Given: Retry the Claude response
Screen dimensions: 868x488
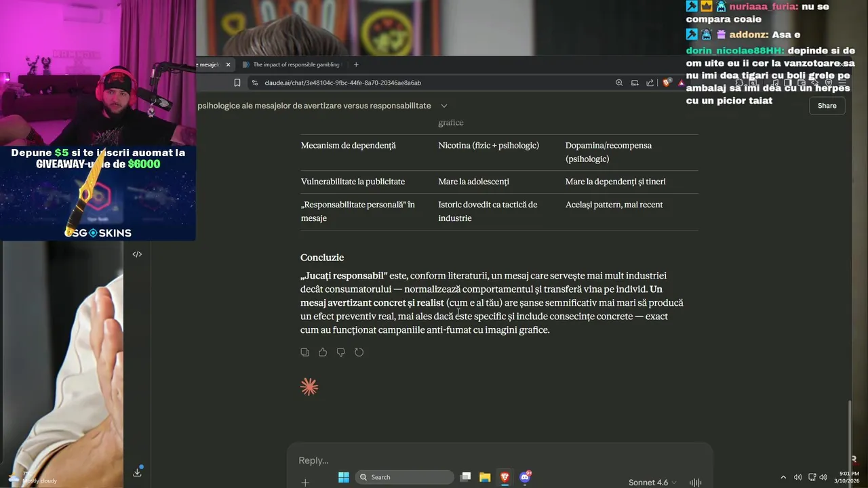Looking at the screenshot, I should pyautogui.click(x=359, y=352).
